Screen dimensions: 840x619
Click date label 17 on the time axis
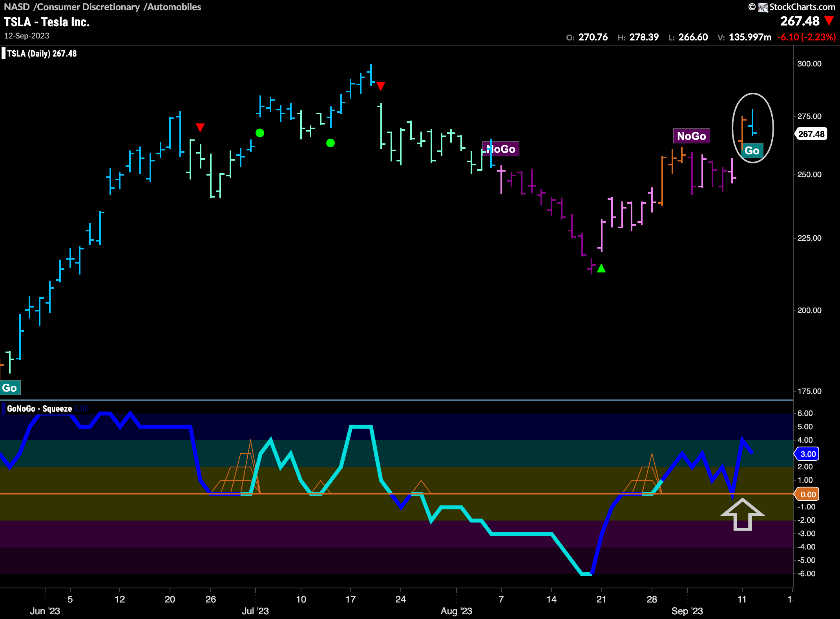tap(351, 599)
